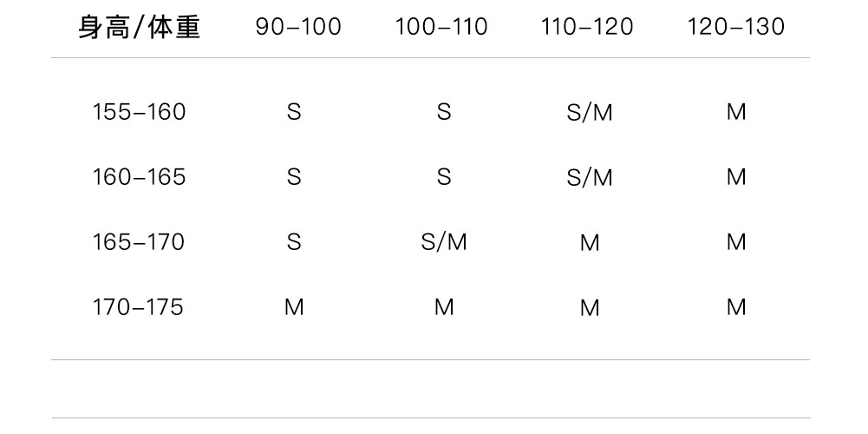The height and width of the screenshot is (434, 868).
Task: Click M for 165-170 height, 110-120 weight
Action: click(590, 244)
